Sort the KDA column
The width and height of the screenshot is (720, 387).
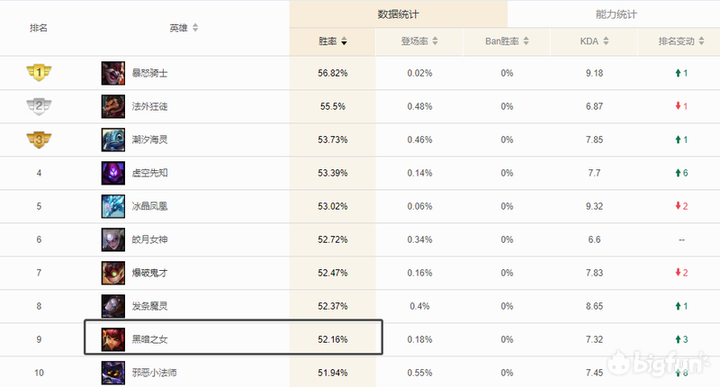click(606, 41)
